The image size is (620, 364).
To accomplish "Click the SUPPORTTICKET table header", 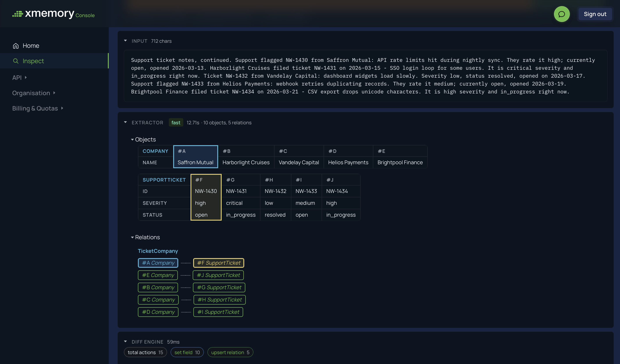I will [164, 180].
